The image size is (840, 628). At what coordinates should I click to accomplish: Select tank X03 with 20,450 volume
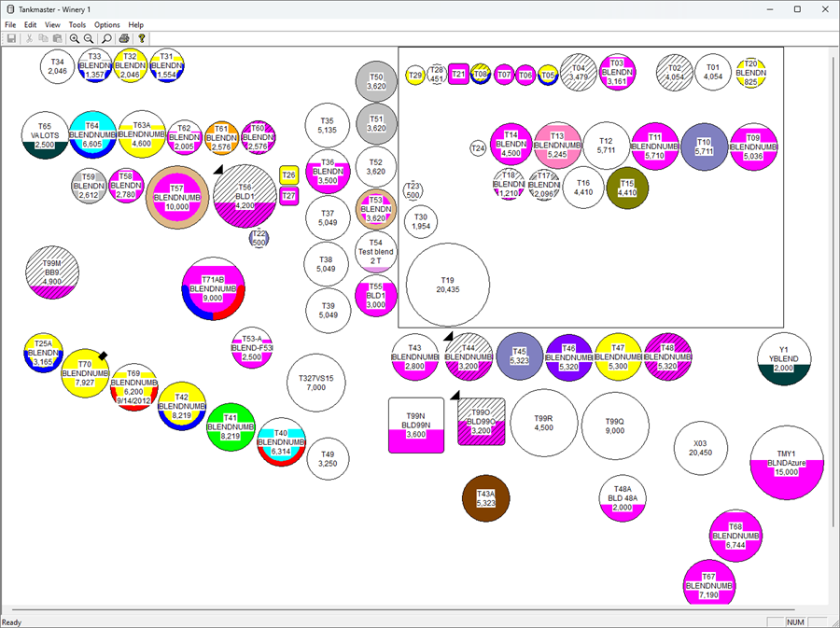click(700, 448)
